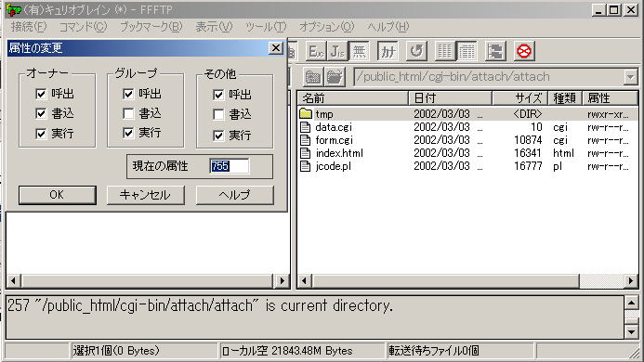This screenshot has height=362, width=644.
Task: Click the remote change folder icon
Action: pos(335,77)
